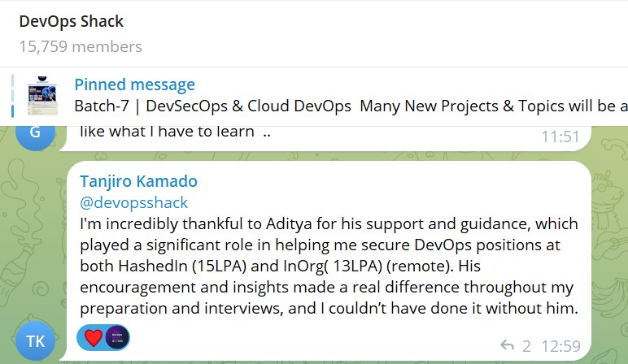Open the G user avatar
Image resolution: width=628 pixels, height=364 pixels.
35,132
